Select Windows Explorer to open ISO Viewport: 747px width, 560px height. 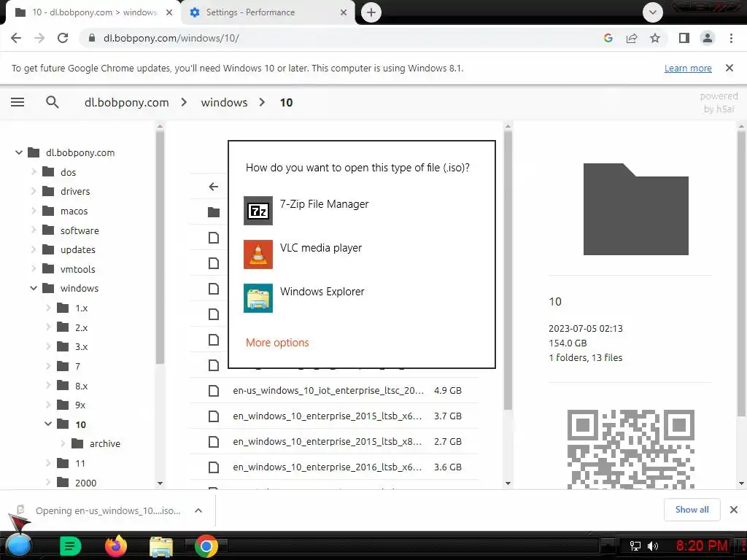pos(361,297)
